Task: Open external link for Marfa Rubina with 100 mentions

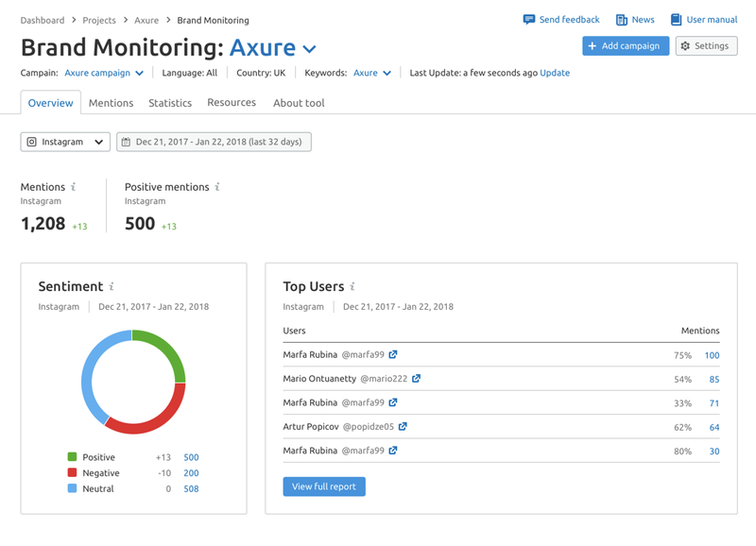Action: click(393, 354)
